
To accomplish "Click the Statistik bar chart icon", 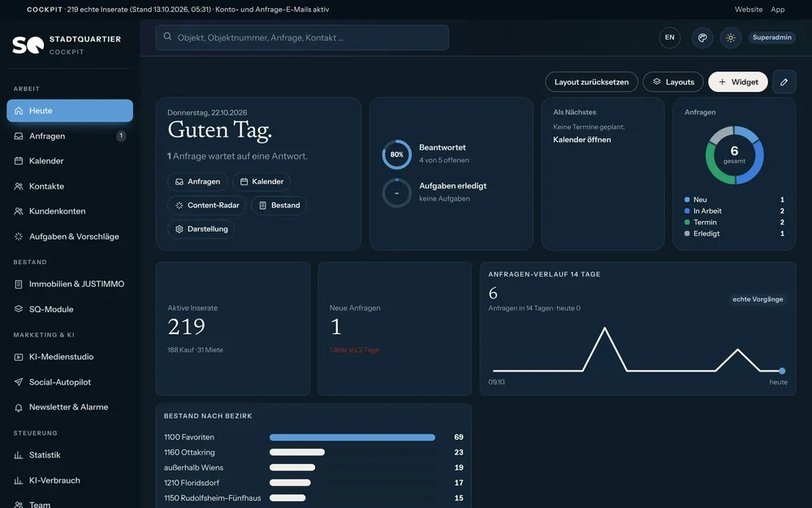I will tap(19, 455).
